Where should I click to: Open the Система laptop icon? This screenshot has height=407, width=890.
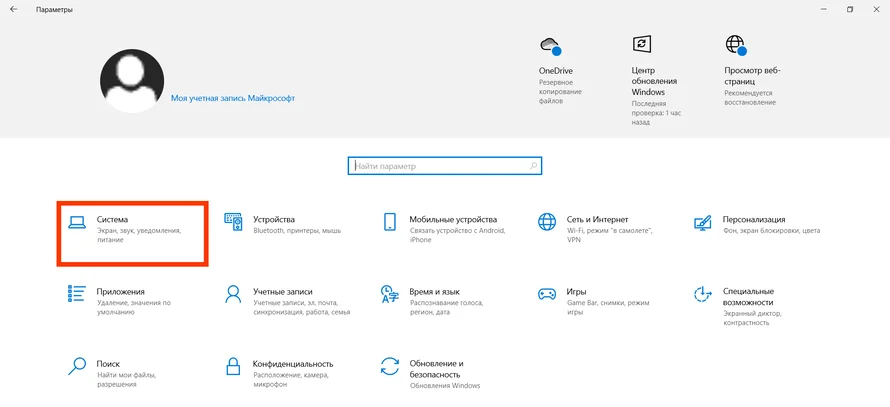pyautogui.click(x=77, y=223)
